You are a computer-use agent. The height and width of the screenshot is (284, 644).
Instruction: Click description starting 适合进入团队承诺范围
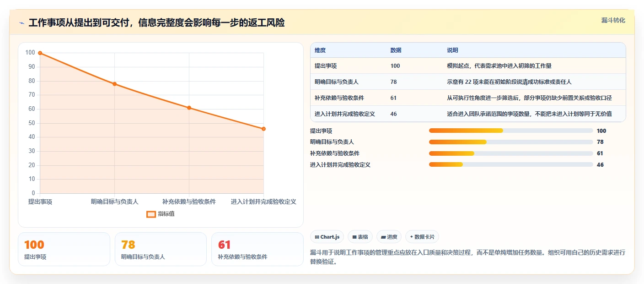click(x=529, y=114)
